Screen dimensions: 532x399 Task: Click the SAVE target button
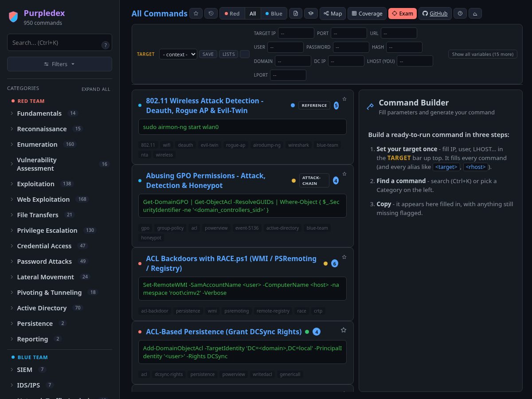pyautogui.click(x=208, y=54)
